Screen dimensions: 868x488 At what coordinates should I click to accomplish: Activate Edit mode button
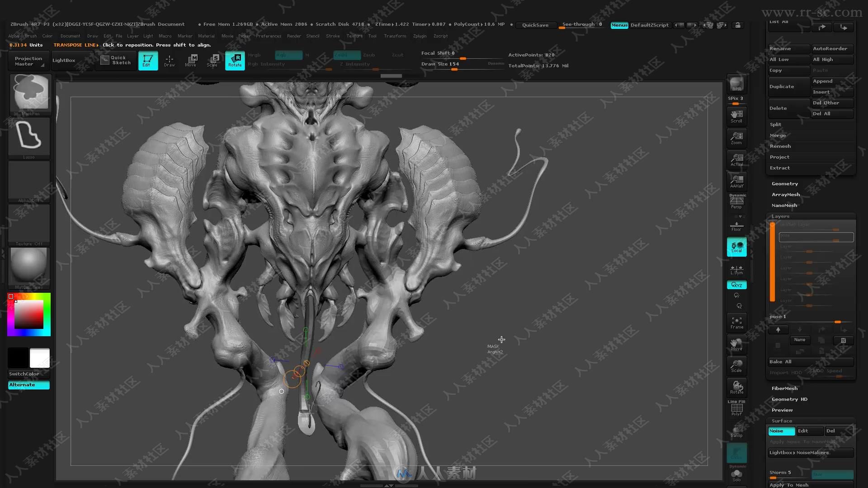tap(148, 60)
